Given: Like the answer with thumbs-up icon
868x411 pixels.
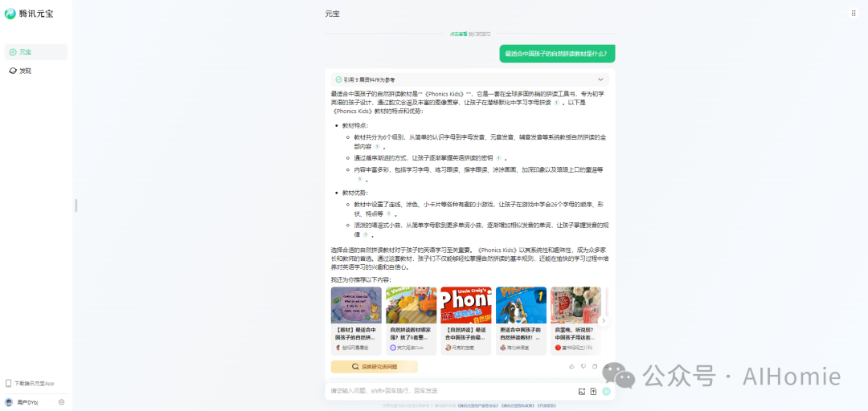Looking at the screenshot, I should tap(572, 366).
